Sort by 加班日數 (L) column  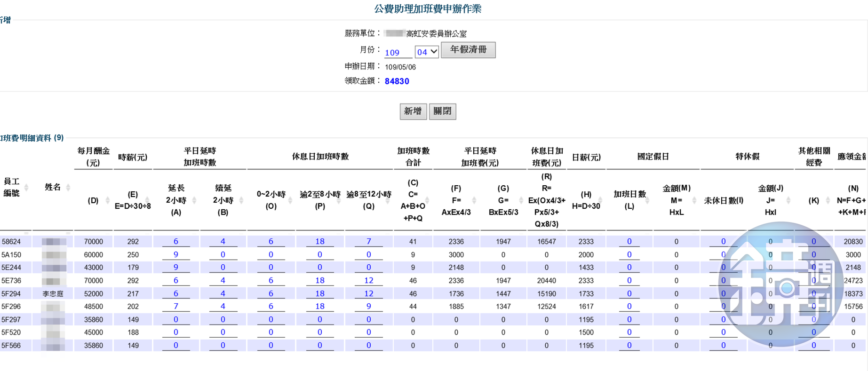coord(647,200)
